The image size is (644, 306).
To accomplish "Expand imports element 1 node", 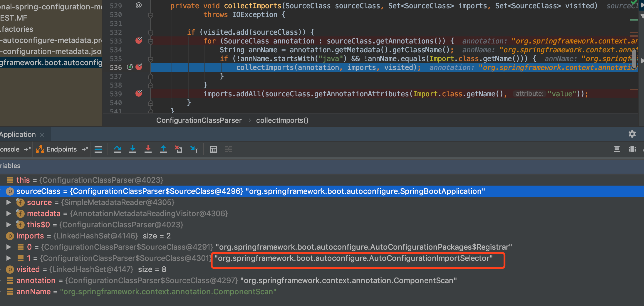I will pos(9,258).
